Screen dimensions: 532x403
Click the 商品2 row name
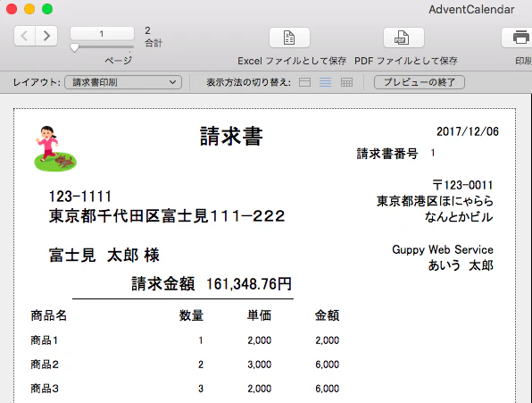[x=45, y=365]
